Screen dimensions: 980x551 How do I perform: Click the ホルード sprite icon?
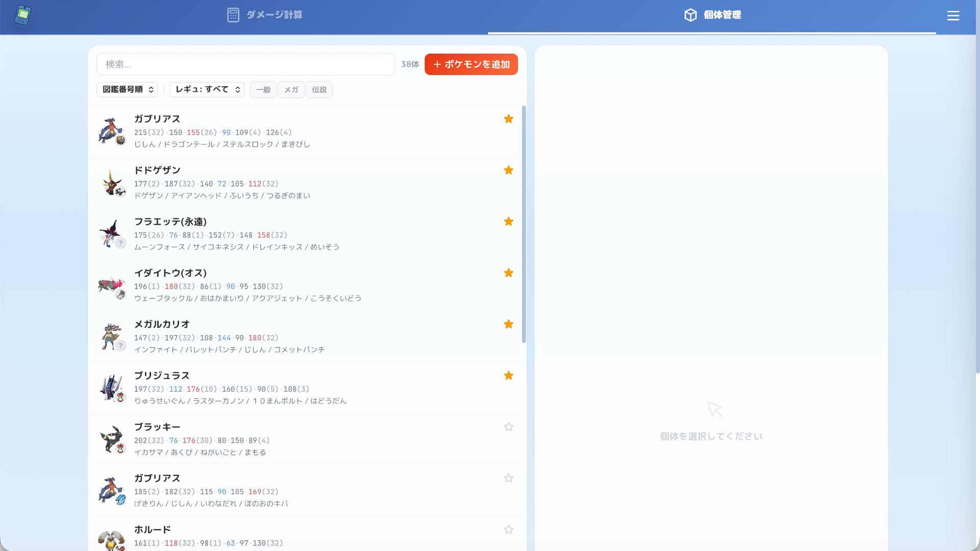[111, 540]
